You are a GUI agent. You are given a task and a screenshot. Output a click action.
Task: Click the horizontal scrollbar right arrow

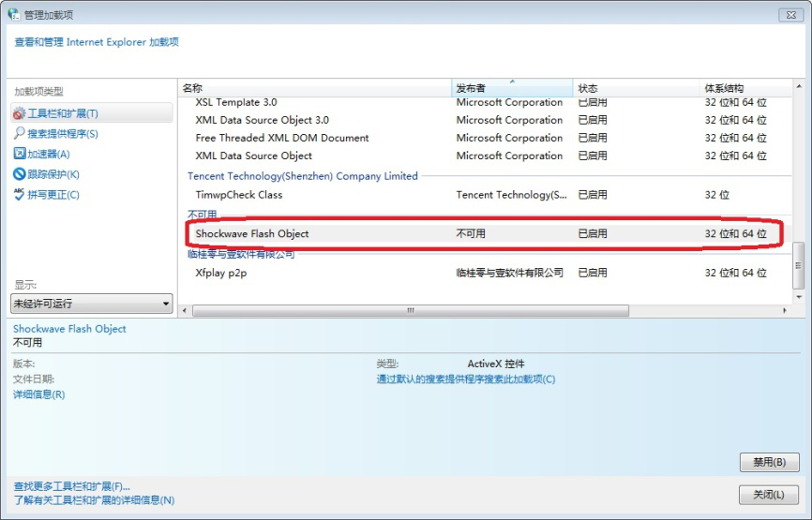pos(785,310)
